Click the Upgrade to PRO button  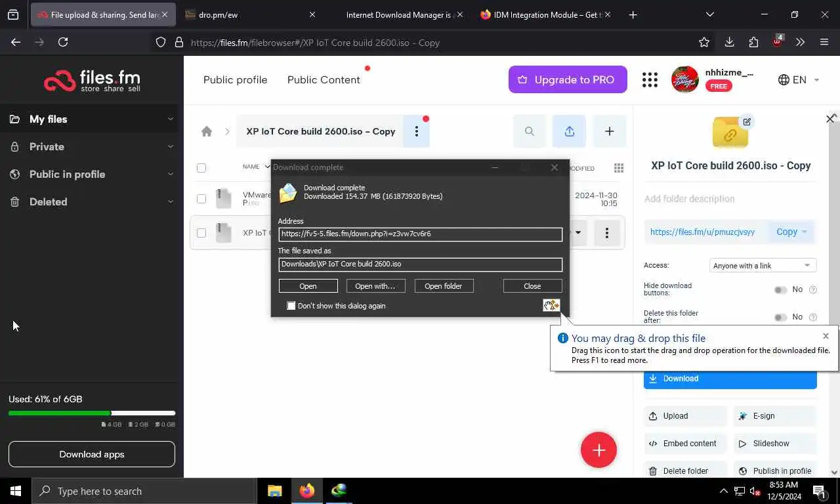pyautogui.click(x=568, y=79)
